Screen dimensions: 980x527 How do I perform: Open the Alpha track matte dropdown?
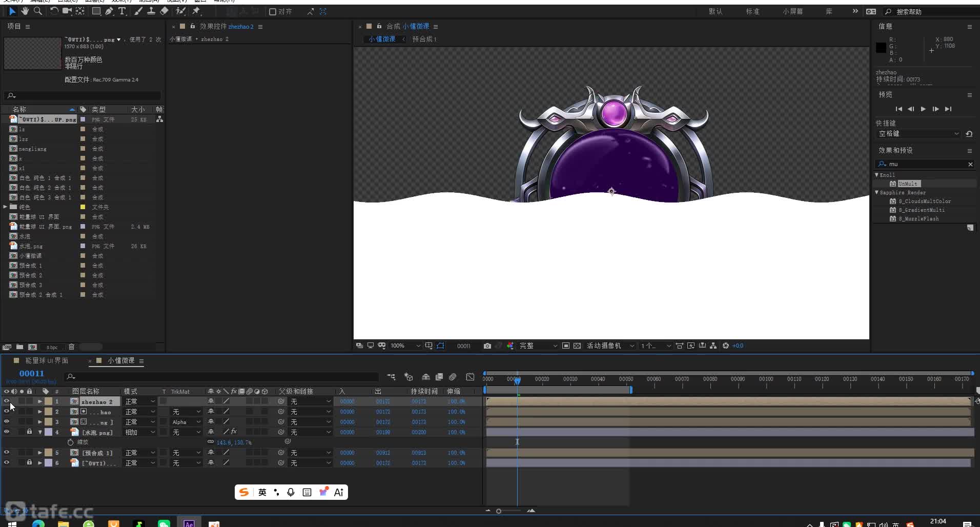pyautogui.click(x=186, y=422)
